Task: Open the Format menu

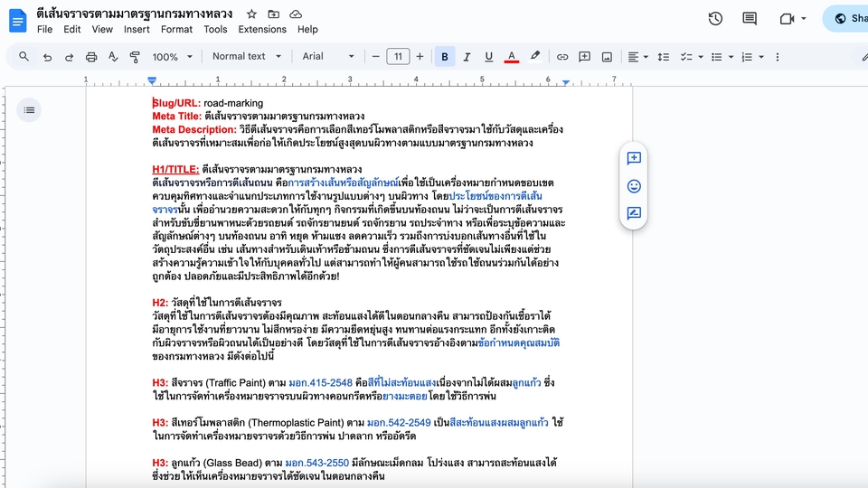Action: pos(176,29)
